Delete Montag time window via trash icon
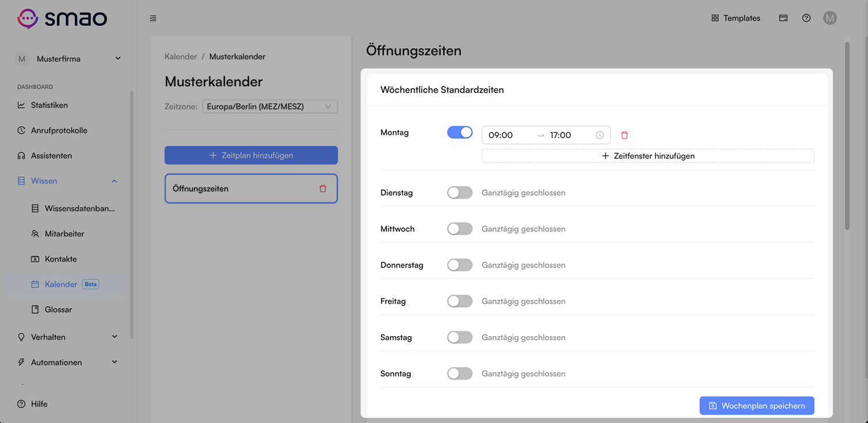This screenshot has width=868, height=423. [625, 135]
